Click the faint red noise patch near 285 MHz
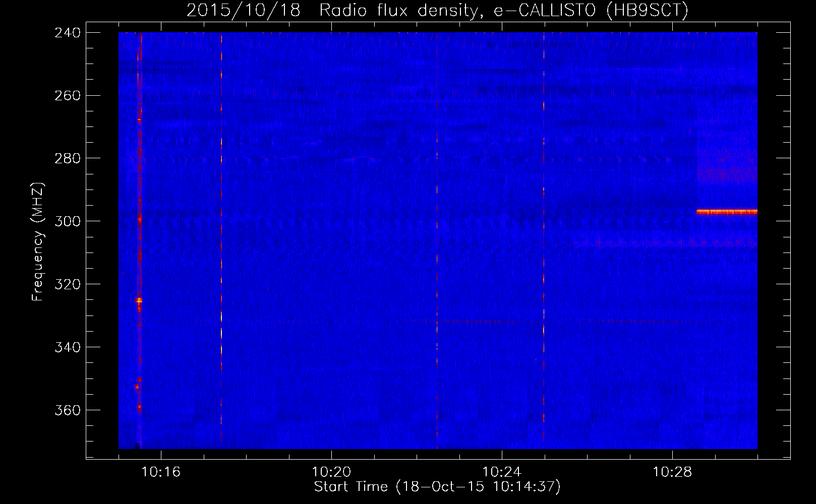This screenshot has height=504, width=816. coord(727,175)
